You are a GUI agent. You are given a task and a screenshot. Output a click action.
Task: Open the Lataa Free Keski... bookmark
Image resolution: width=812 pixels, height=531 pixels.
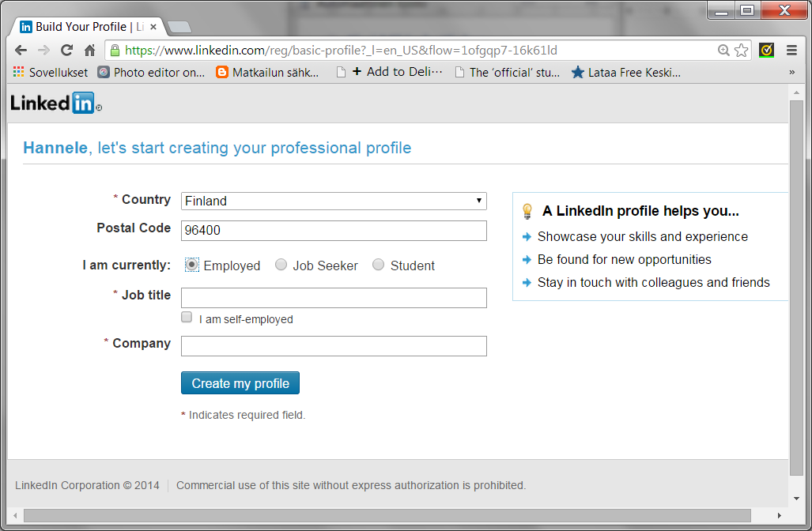625,73
